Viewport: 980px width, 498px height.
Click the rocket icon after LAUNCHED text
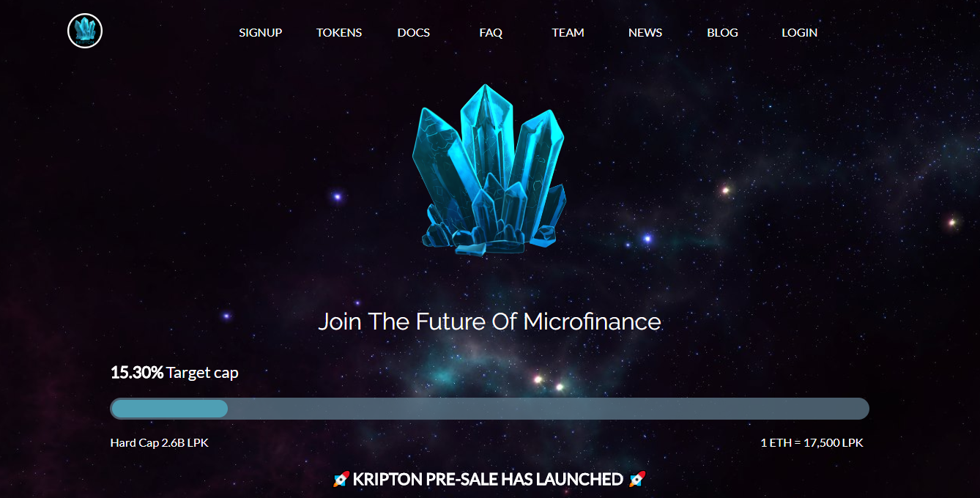[x=638, y=480]
